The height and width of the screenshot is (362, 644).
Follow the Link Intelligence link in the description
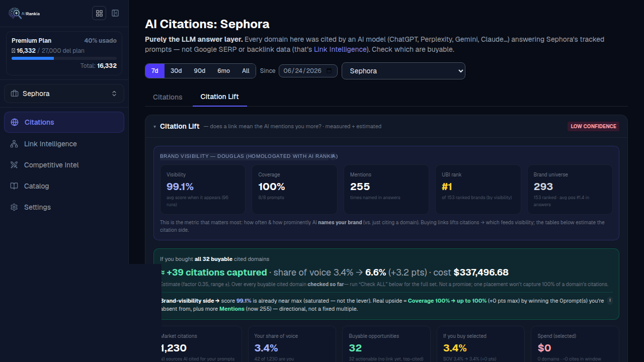click(x=340, y=49)
